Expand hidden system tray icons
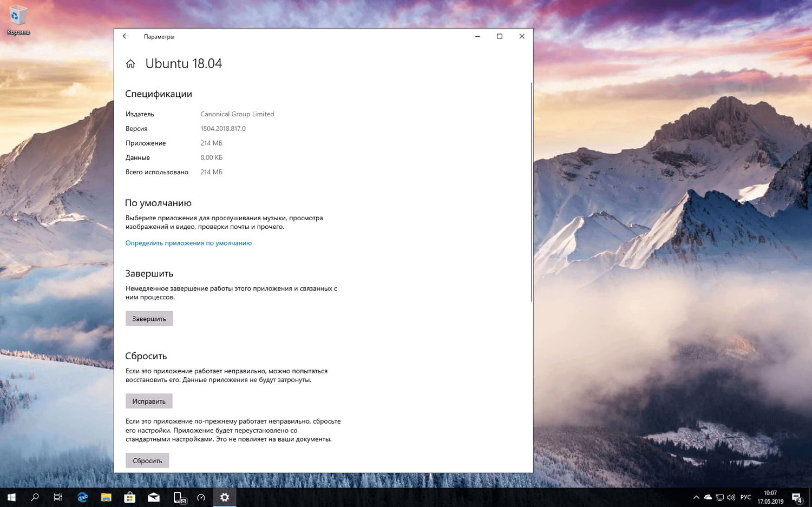812x507 pixels. [696, 497]
